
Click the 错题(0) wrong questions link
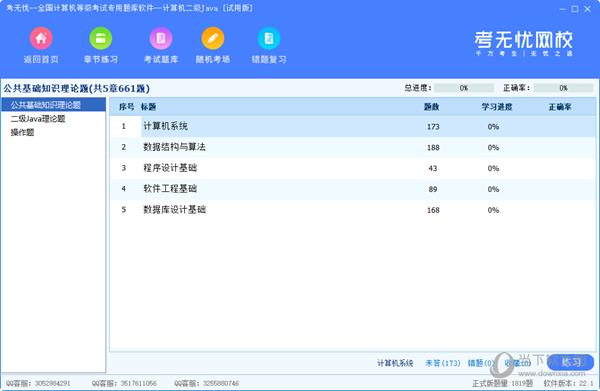(481, 363)
